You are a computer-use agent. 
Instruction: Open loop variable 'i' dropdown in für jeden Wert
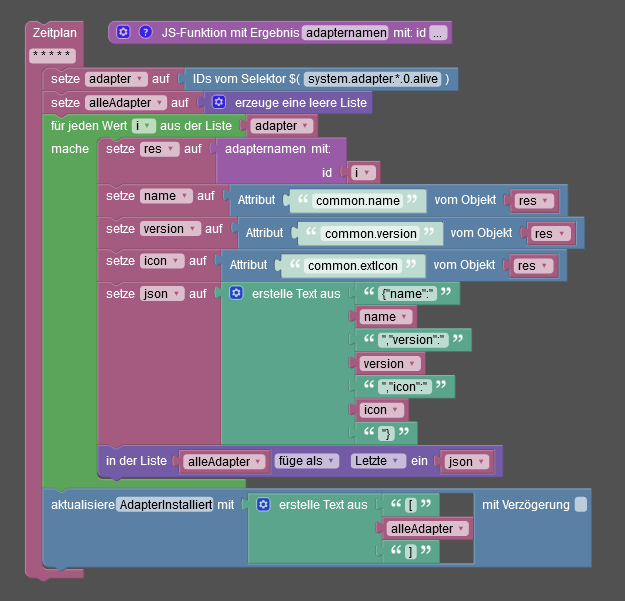(x=143, y=126)
